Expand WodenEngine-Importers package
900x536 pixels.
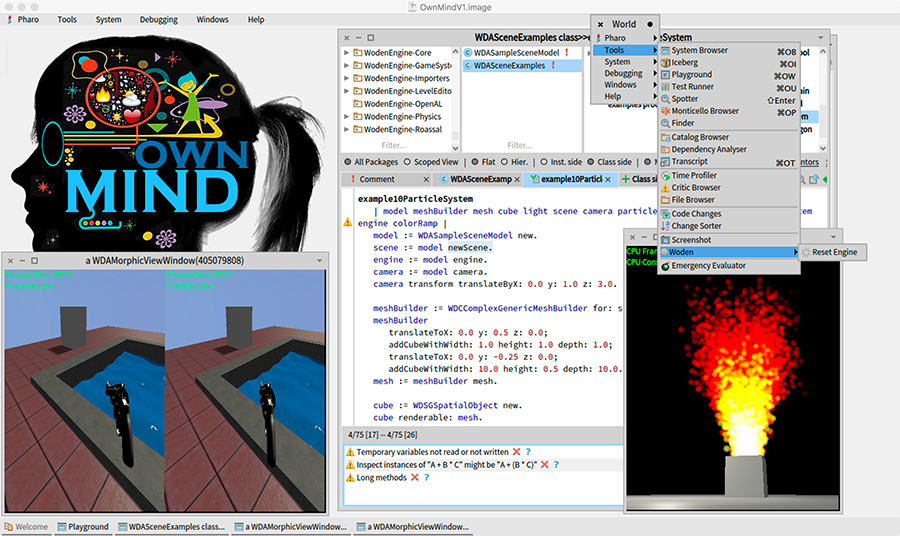coord(347,78)
